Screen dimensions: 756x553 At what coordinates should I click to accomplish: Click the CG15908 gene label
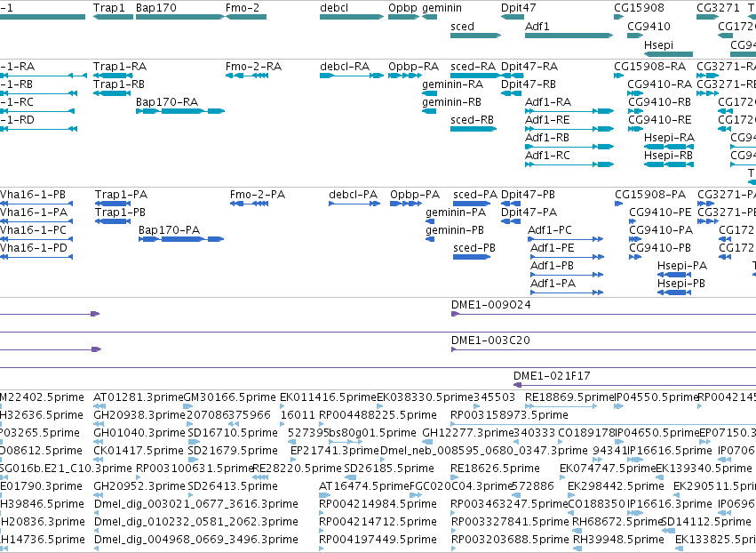pos(639,8)
